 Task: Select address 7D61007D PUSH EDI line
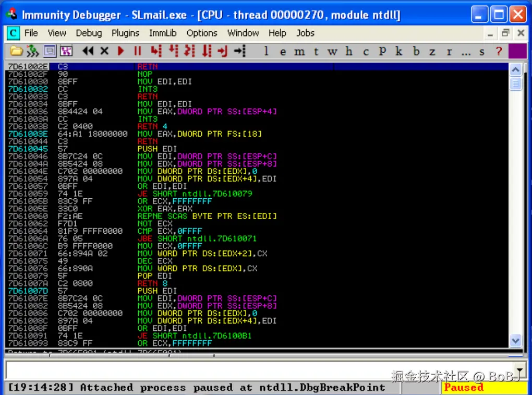257,291
